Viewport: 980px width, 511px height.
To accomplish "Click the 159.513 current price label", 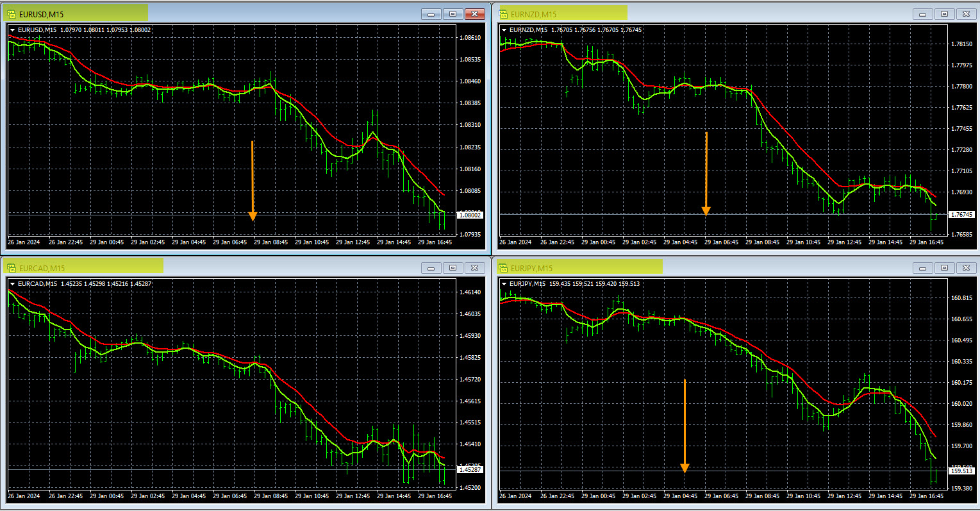I will [961, 471].
